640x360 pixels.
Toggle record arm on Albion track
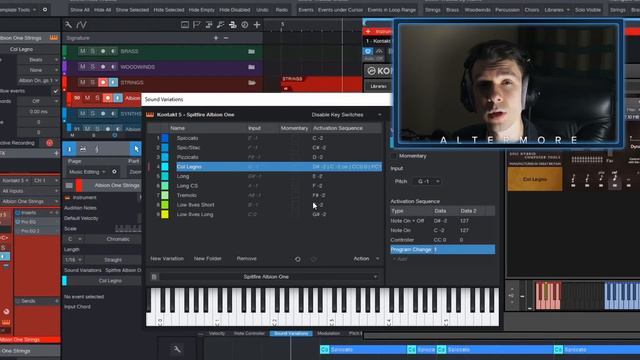point(107,98)
